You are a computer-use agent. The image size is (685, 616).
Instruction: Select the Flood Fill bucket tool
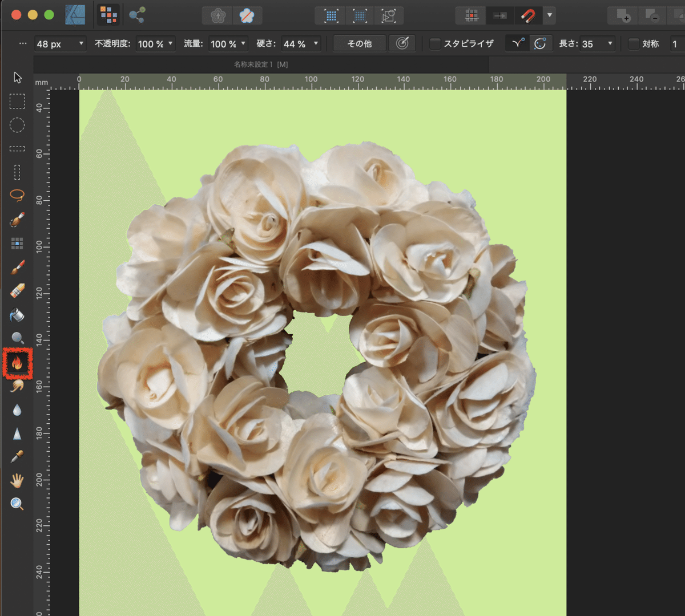[x=17, y=315]
